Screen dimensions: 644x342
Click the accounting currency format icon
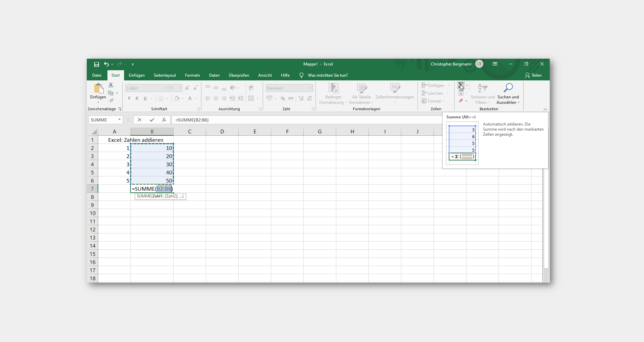point(270,98)
